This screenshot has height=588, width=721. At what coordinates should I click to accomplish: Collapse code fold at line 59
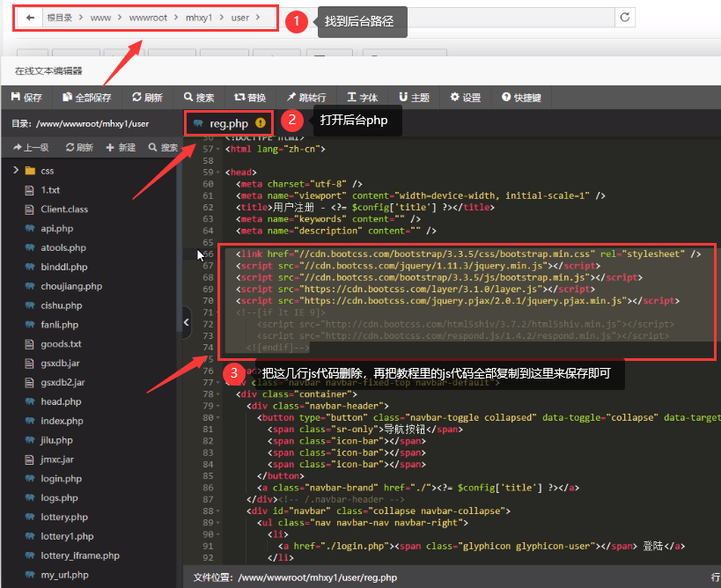pyautogui.click(x=218, y=173)
